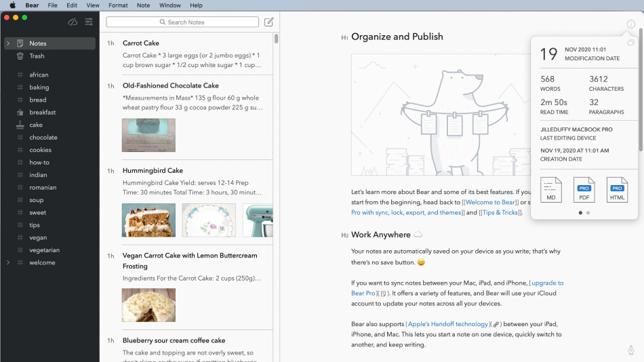Viewport: 644px width, 362px height.
Task: Export note as HTML file icon
Action: pos(617,190)
